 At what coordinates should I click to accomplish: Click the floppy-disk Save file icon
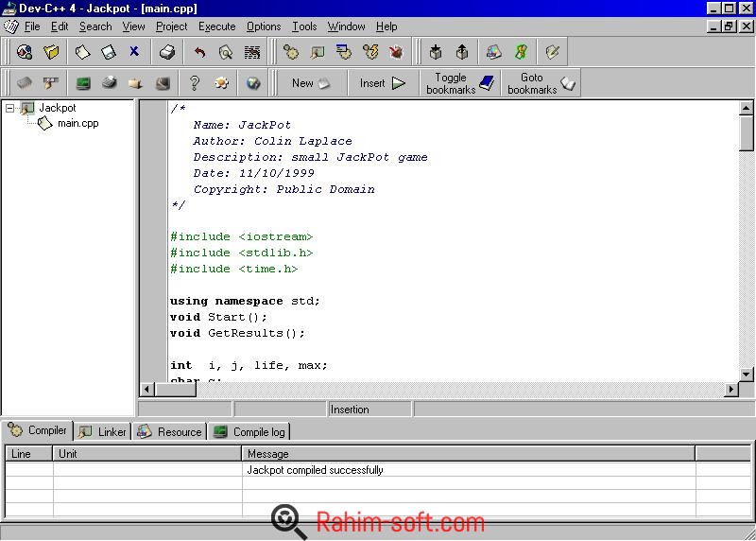109,52
